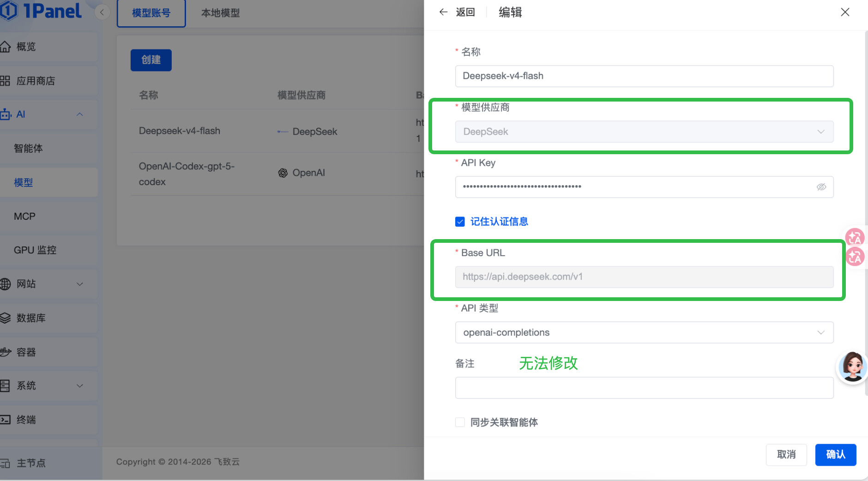Uncheck the 记住认证信息 checkbox
The image size is (868, 481).
(460, 222)
